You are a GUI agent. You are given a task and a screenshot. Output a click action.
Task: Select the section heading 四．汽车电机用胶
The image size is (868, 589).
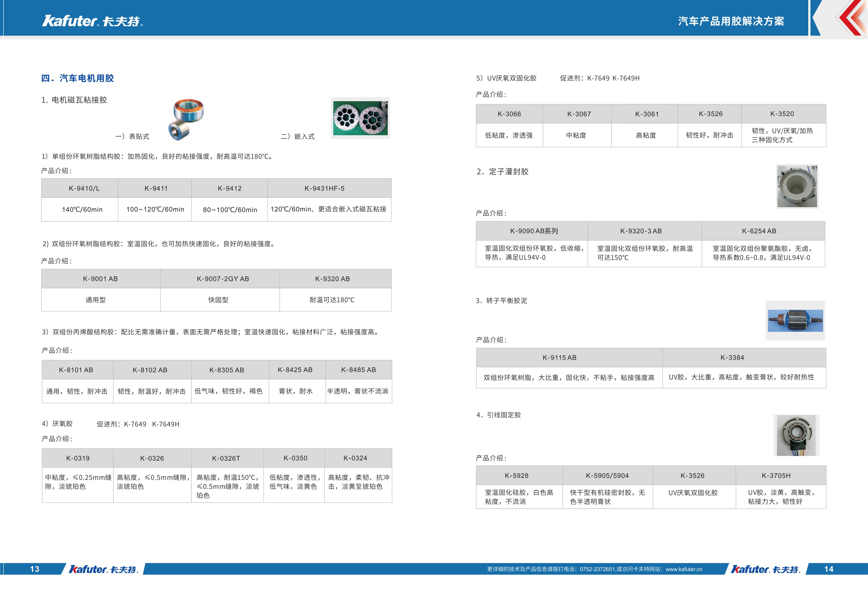77,78
